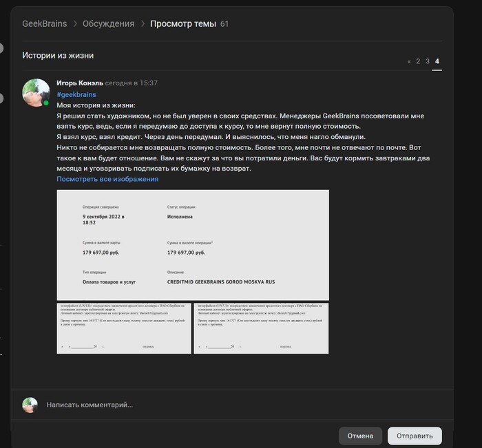The image size is (482, 448).
Task: Open bottom-right document attachment image
Action: (x=261, y=328)
